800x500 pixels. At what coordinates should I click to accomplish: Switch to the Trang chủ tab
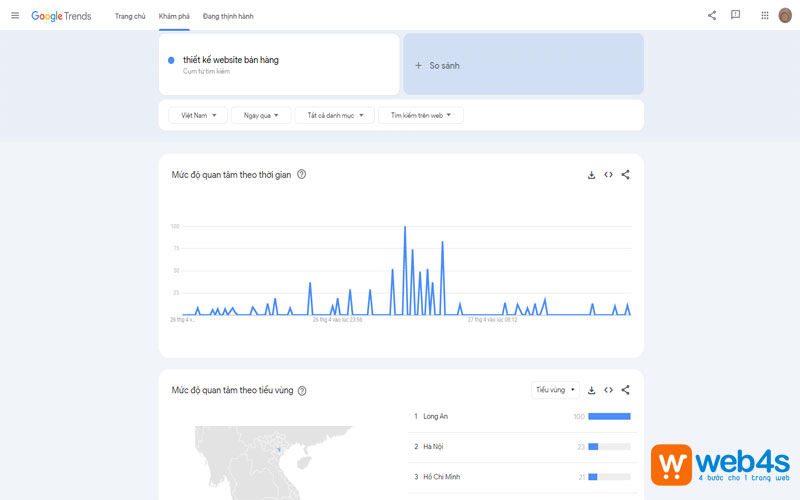pyautogui.click(x=130, y=17)
